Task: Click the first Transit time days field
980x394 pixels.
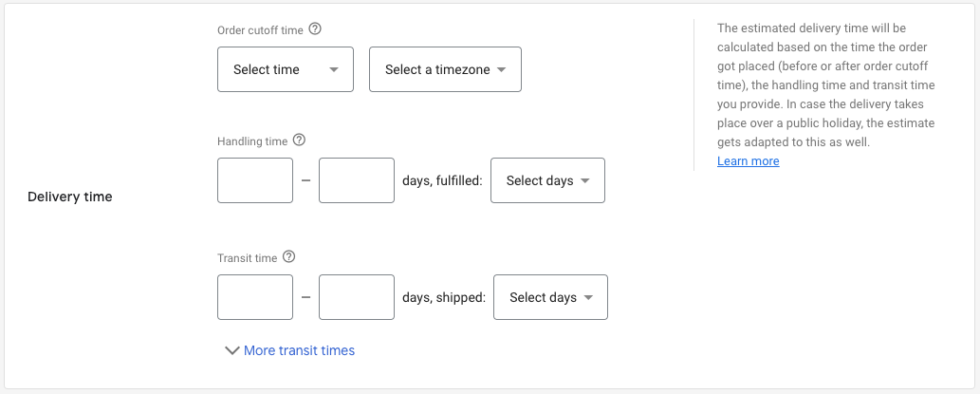Action: (x=255, y=297)
